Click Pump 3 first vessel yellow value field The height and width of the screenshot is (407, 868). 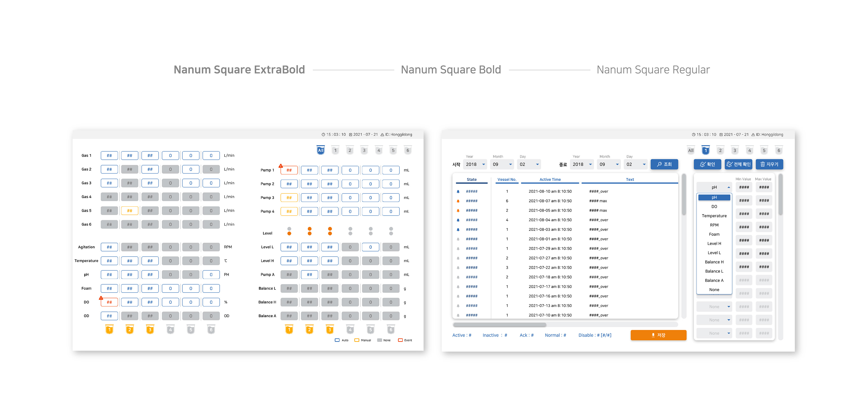289,198
